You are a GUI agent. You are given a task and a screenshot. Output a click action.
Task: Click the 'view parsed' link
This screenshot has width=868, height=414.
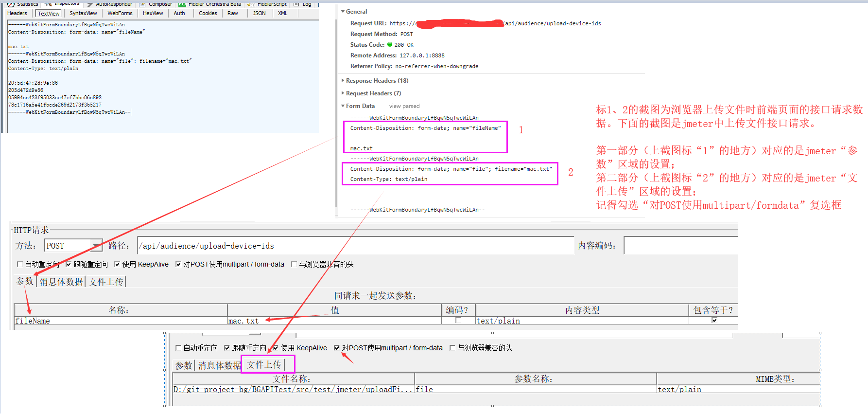pyautogui.click(x=404, y=106)
